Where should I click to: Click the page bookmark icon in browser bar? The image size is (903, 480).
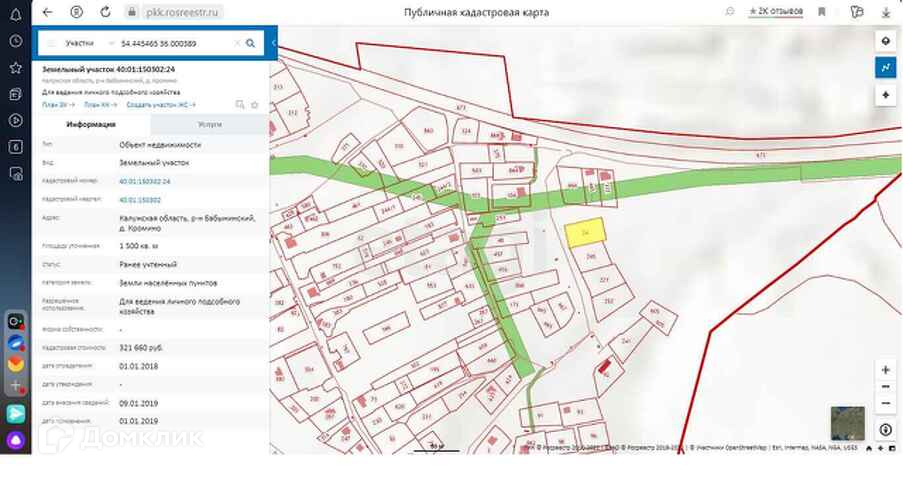[822, 12]
